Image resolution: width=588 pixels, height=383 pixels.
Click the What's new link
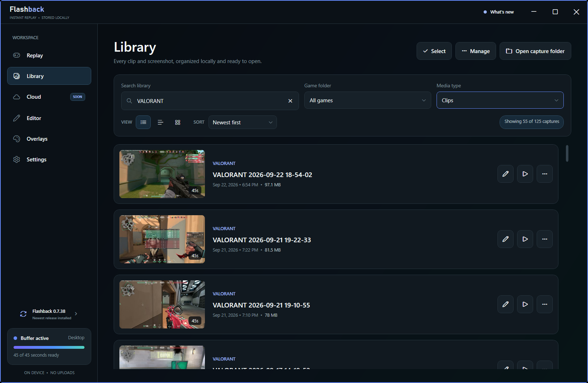click(x=499, y=12)
